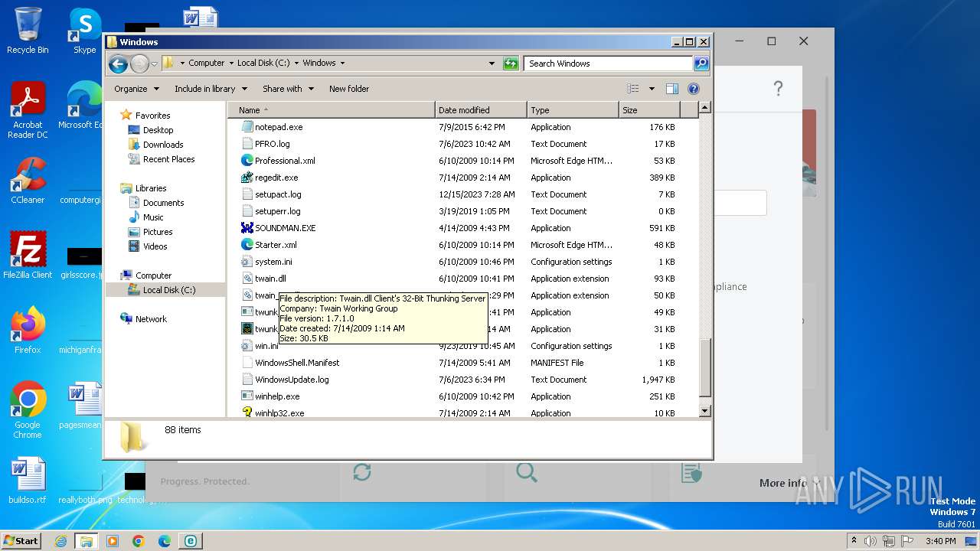Select PFRO.log file name
Image resolution: width=980 pixels, height=551 pixels.
[273, 144]
